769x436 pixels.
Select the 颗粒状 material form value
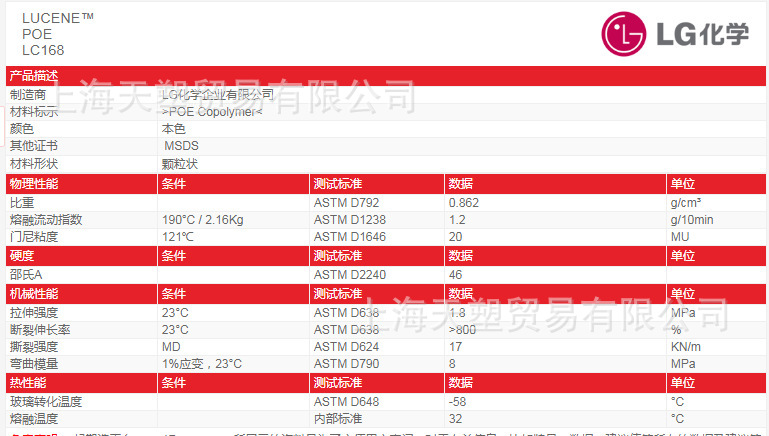coord(180,164)
